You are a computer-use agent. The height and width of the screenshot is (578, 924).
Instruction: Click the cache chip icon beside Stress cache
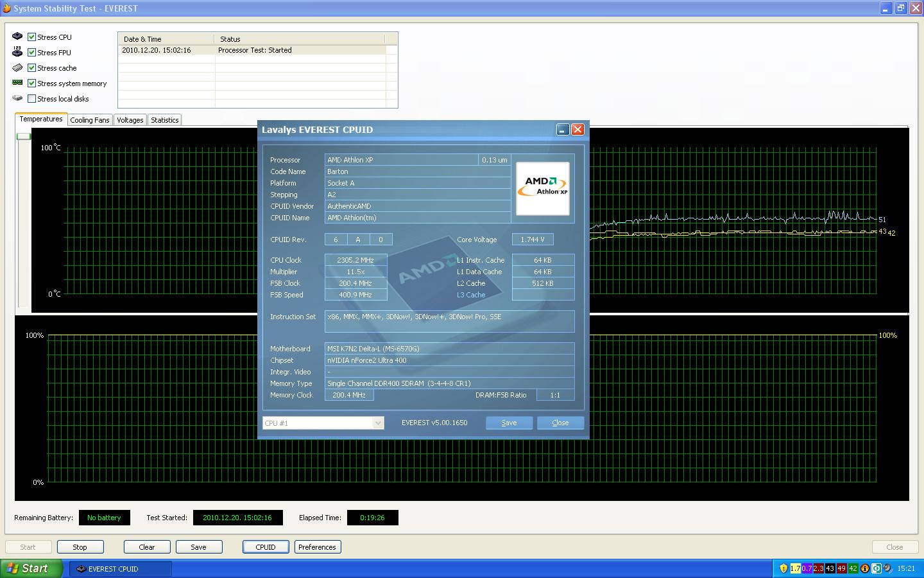coord(17,67)
